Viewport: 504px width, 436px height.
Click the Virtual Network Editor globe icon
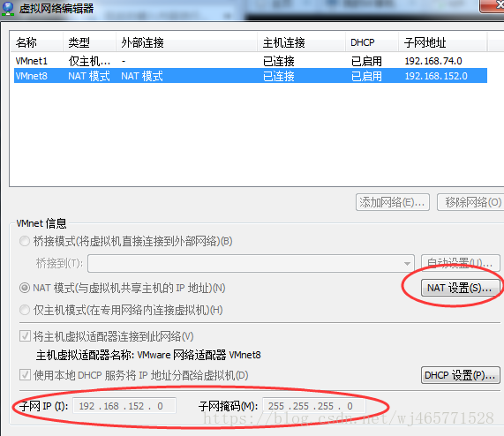point(8,9)
